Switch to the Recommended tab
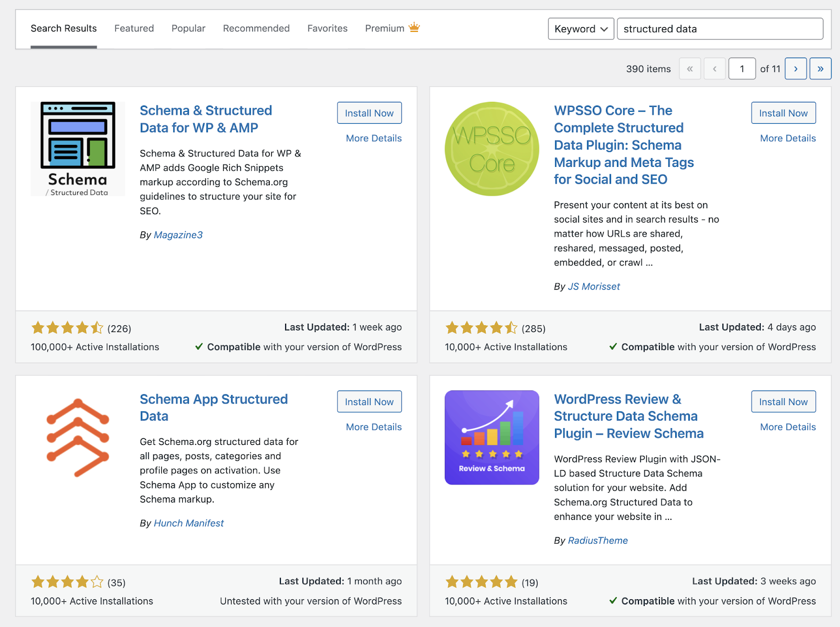Screen dimensions: 840x627 coord(256,28)
